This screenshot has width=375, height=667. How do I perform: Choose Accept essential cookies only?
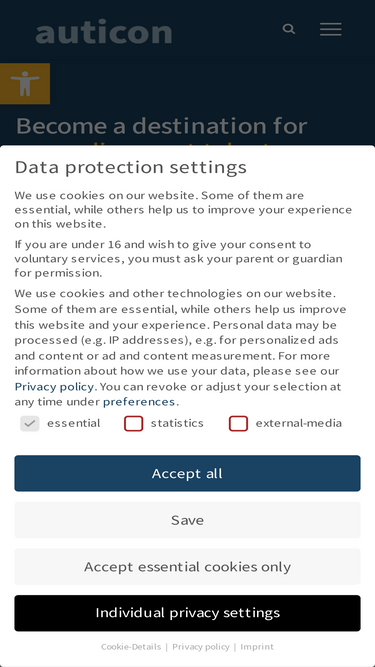pos(188,567)
